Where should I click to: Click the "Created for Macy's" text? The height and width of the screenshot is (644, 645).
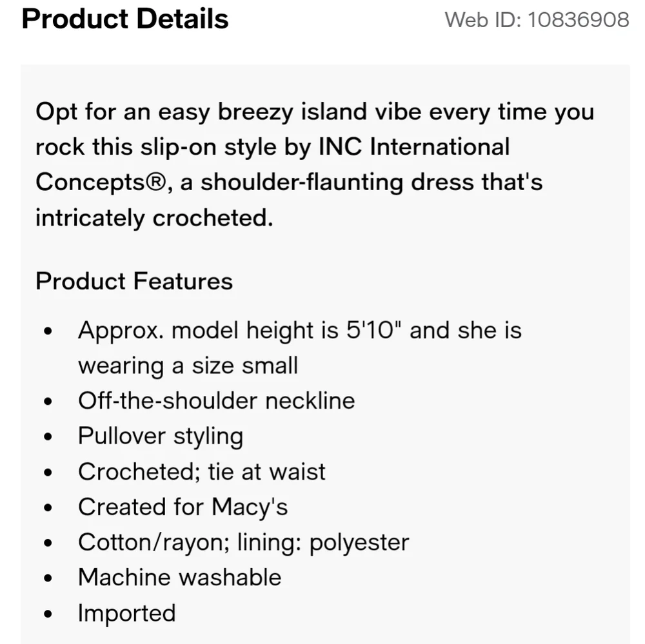coord(183,507)
